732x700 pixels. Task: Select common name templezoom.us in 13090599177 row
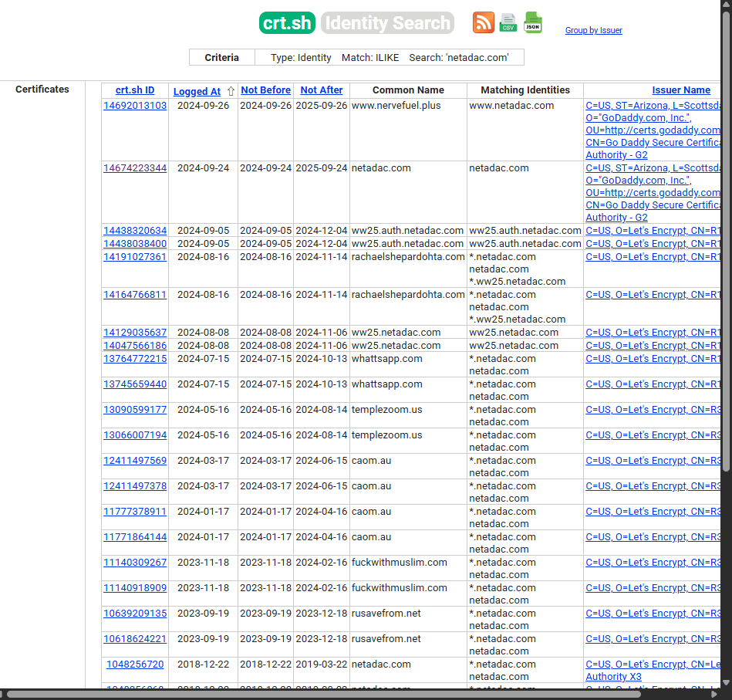[386, 410]
